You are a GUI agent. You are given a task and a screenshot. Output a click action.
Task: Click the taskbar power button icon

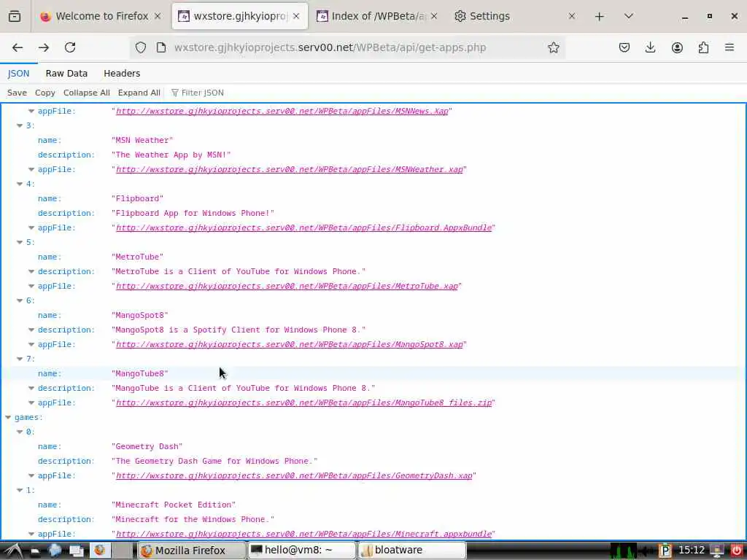coord(737,551)
